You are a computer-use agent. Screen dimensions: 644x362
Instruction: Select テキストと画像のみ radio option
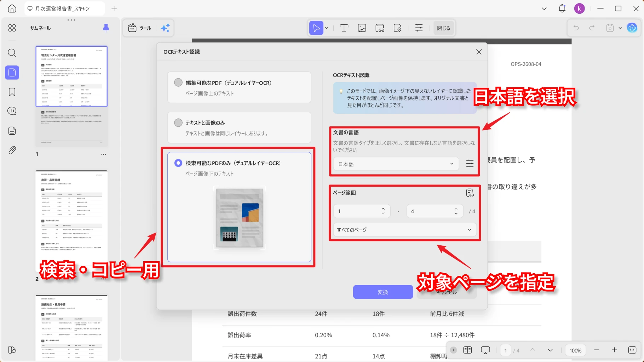pyautogui.click(x=178, y=122)
